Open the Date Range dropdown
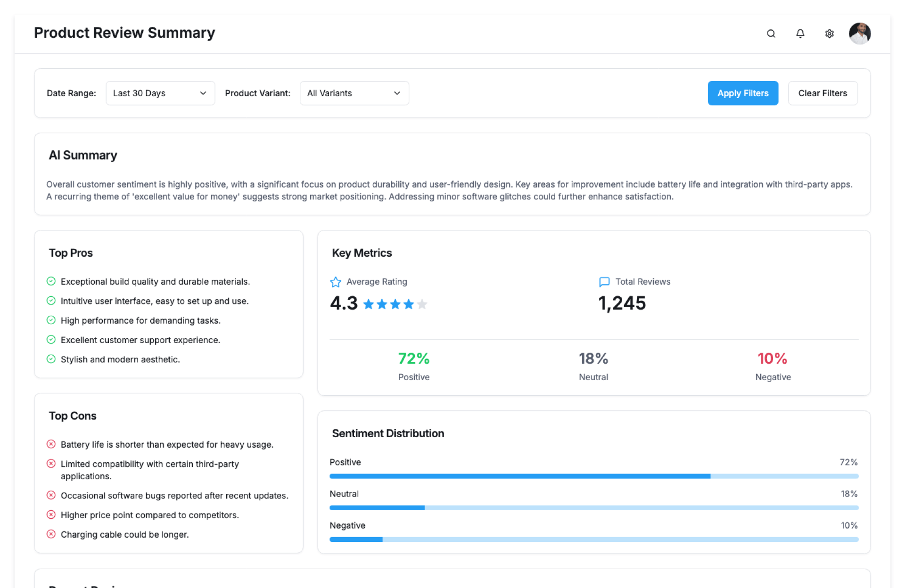Viewport: 905px width, 588px height. coord(160,93)
